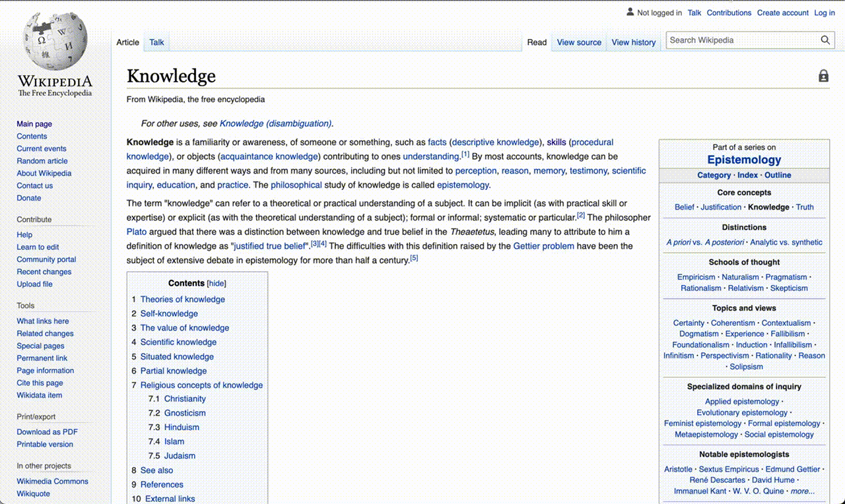Select the Read tab
Screen dimensions: 845x504
(x=537, y=42)
